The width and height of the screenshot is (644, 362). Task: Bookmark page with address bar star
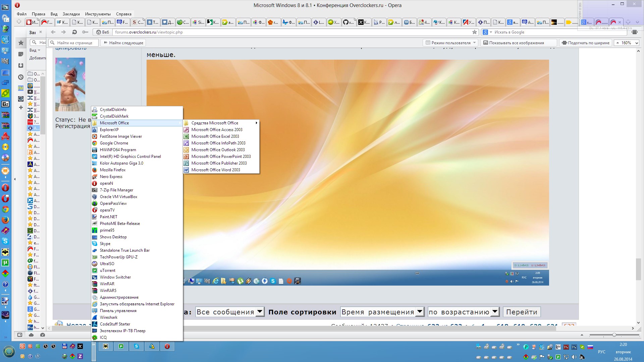point(474,32)
